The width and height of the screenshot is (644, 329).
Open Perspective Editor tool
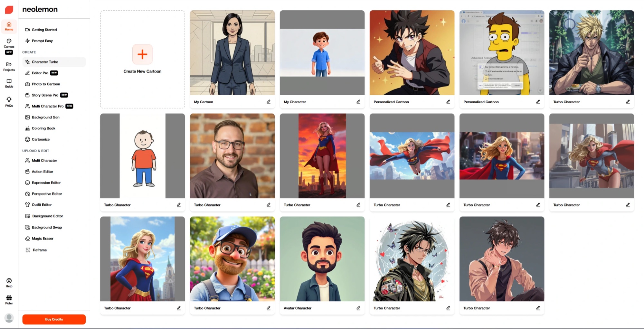54,194
